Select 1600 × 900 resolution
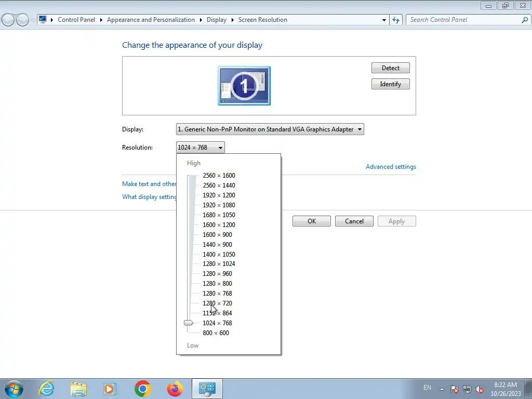This screenshot has height=399, width=532. tap(217, 234)
